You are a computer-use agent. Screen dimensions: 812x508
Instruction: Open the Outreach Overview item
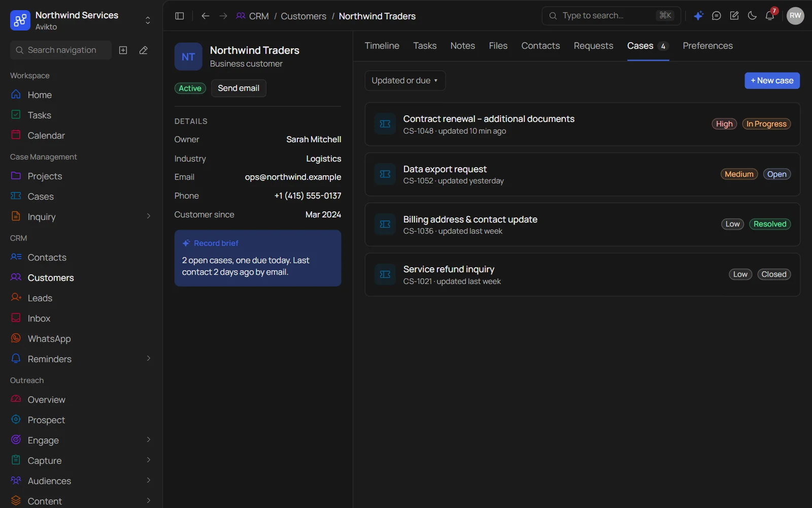81,400
